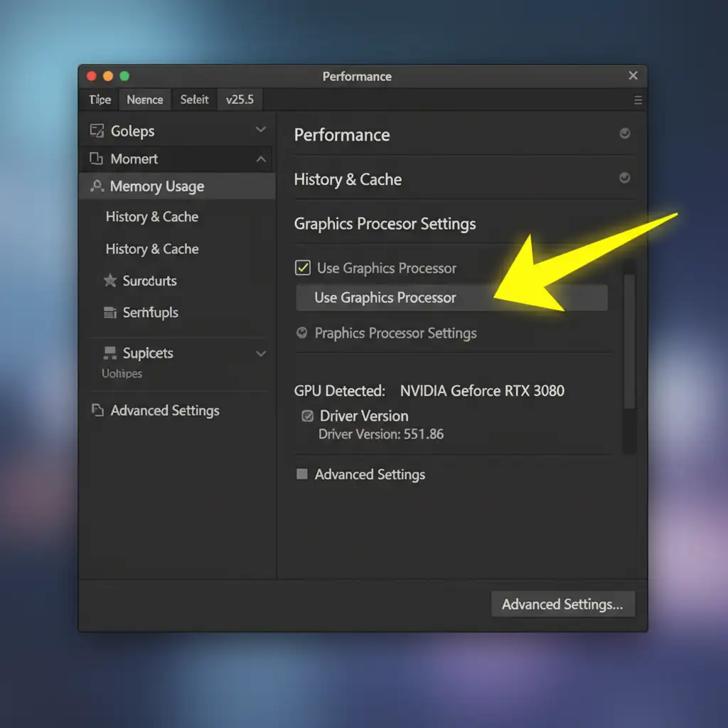Collapse the Momert section chevron
The width and height of the screenshot is (728, 728).
(x=261, y=159)
